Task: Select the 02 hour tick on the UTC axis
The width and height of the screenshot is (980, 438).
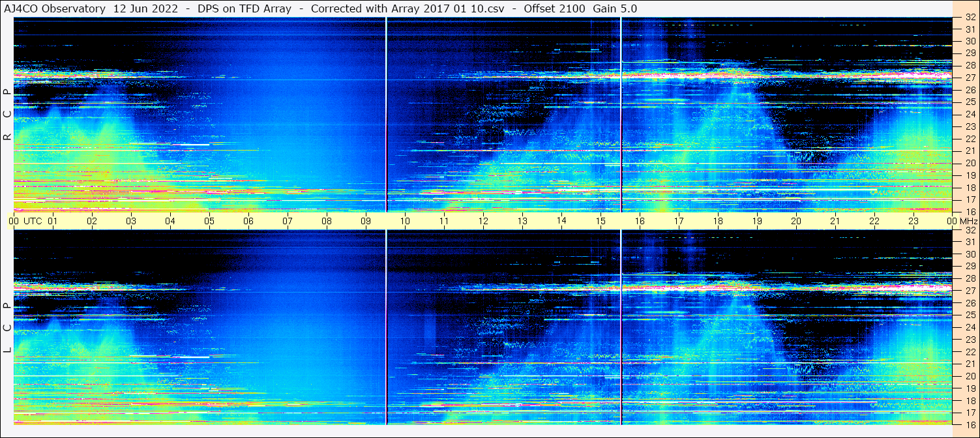Action: click(x=92, y=221)
